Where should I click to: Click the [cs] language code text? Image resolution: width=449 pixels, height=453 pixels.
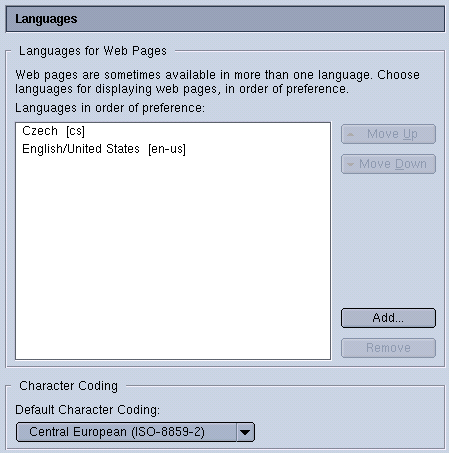75,131
